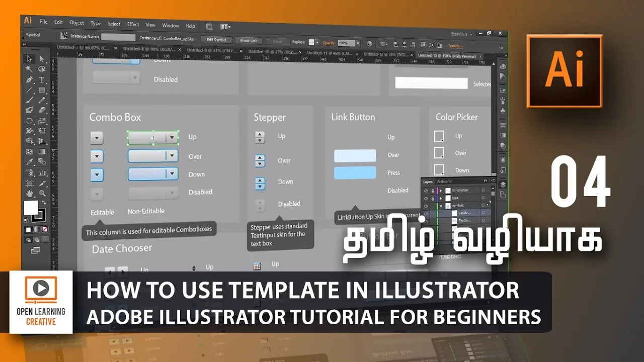This screenshot has width=644, height=362.
Task: Select the Selection tool arrow
Action: click(x=30, y=59)
